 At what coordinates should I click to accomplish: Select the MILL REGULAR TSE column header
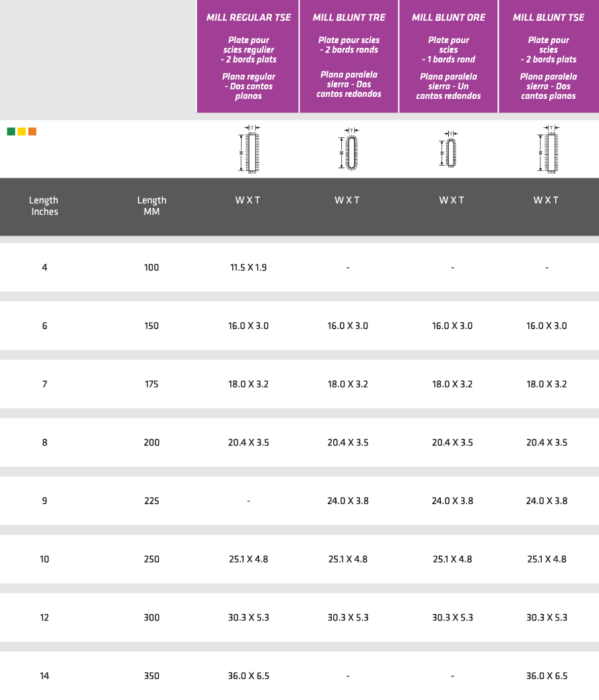[248, 17]
